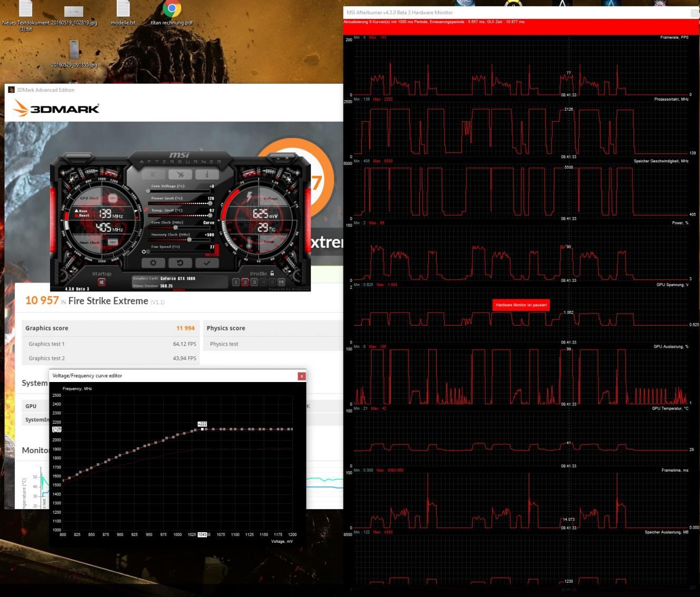Click the save profile floppy disk icon
This screenshot has width=700, height=597.
(x=281, y=282)
